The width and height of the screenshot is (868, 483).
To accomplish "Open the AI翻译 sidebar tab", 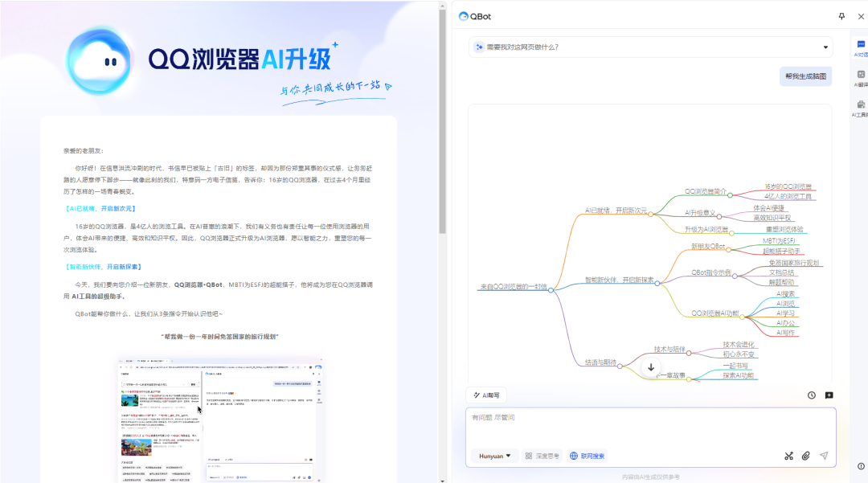I will click(x=861, y=79).
